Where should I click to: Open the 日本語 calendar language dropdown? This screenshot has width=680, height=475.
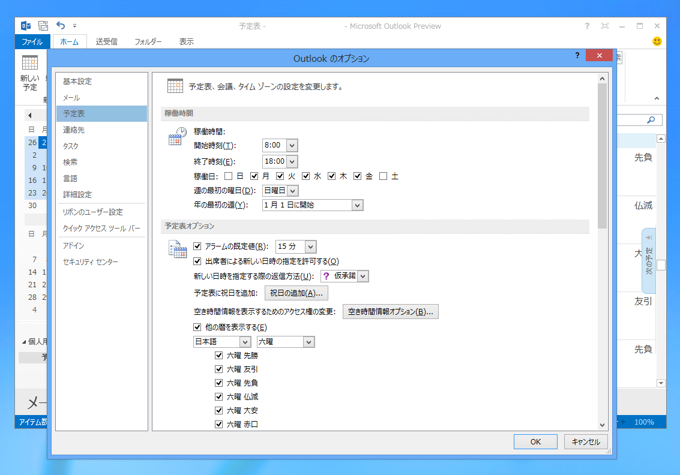click(245, 342)
